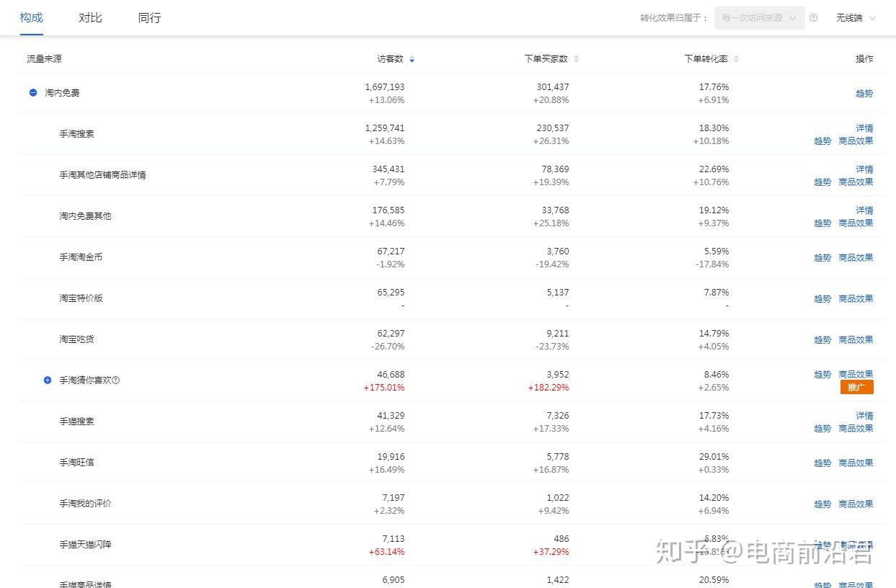Expand the 手淘猜你喜欢 row
896x588 pixels.
click(x=48, y=380)
